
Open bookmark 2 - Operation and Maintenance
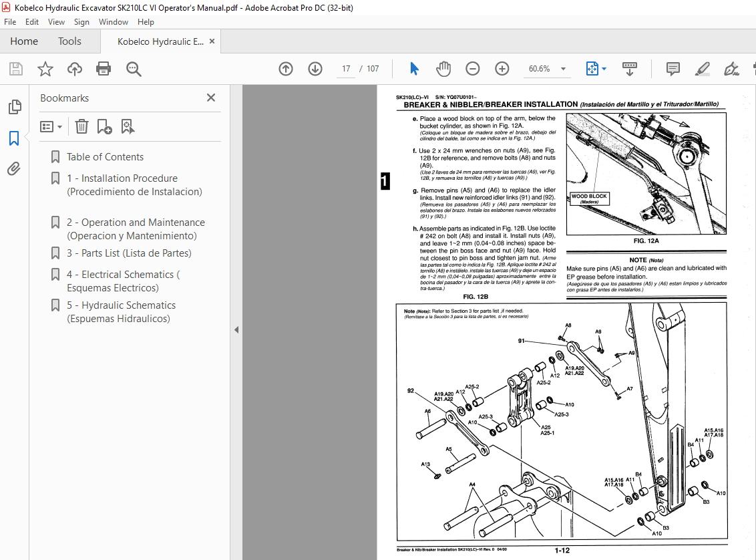click(x=136, y=229)
